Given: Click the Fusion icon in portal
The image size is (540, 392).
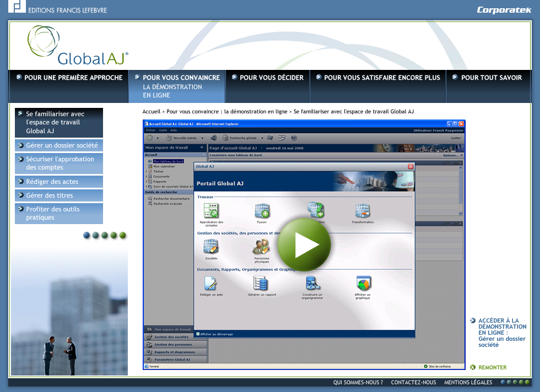Looking at the screenshot, I should click(262, 213).
